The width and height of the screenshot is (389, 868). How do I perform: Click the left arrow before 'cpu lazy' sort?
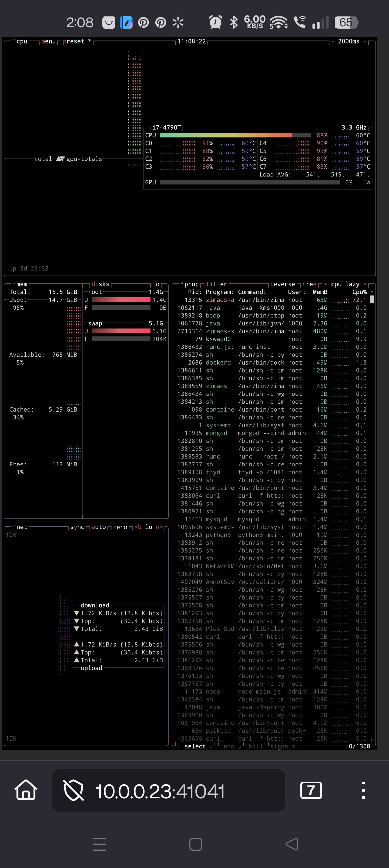[x=326, y=284]
